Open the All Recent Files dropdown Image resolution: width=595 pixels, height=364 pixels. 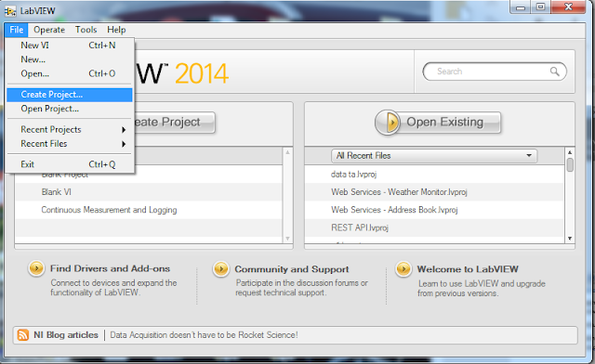coord(434,156)
